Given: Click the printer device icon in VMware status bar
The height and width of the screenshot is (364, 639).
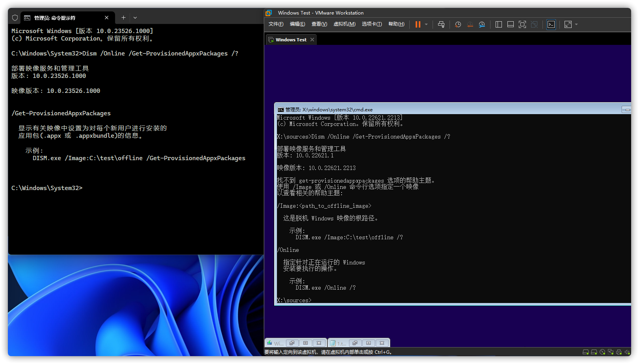Looking at the screenshot, I should [619, 352].
